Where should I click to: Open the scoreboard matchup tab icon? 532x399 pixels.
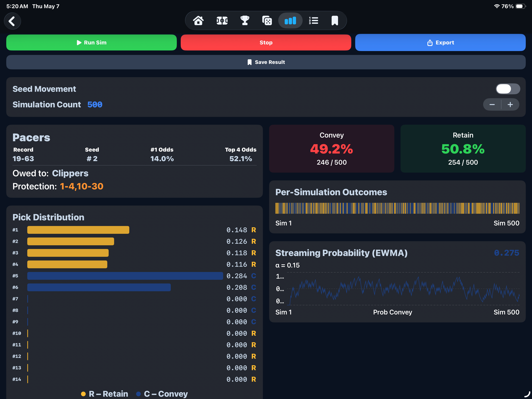click(x=222, y=21)
